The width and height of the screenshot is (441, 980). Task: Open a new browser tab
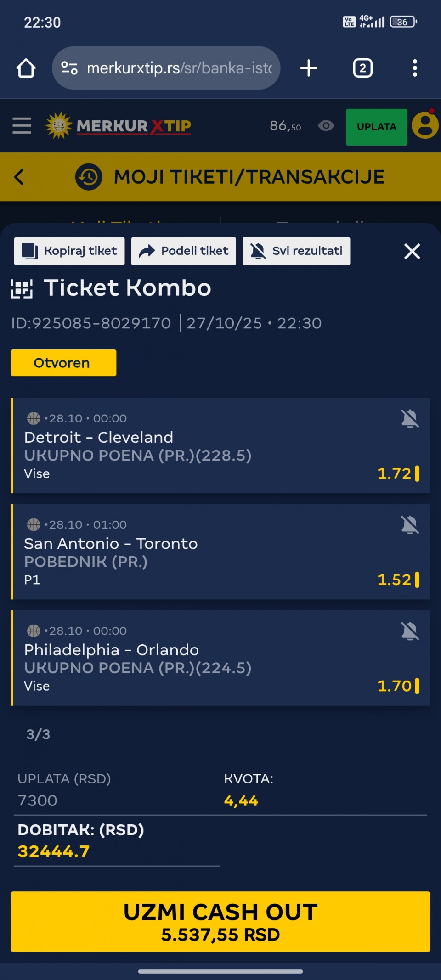309,68
